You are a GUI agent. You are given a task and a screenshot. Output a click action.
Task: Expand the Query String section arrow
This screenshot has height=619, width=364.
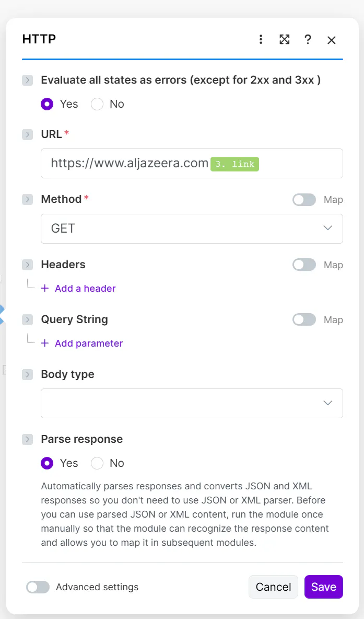tap(28, 320)
